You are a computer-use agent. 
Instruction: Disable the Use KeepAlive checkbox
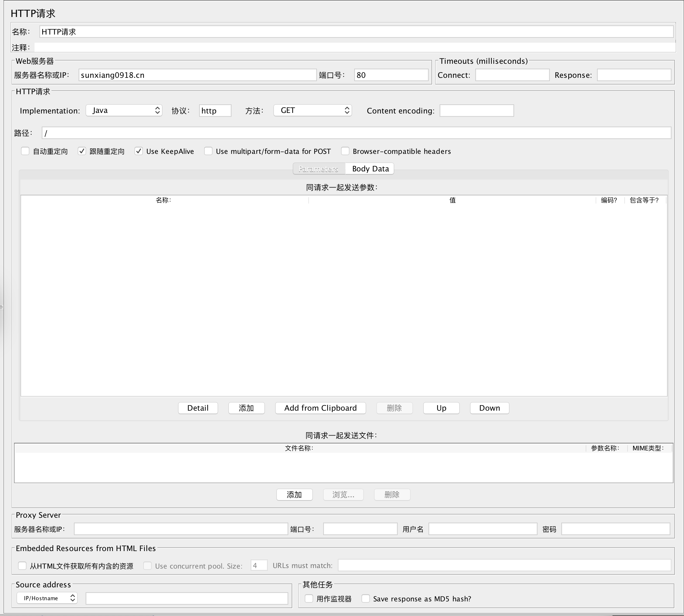click(x=139, y=151)
